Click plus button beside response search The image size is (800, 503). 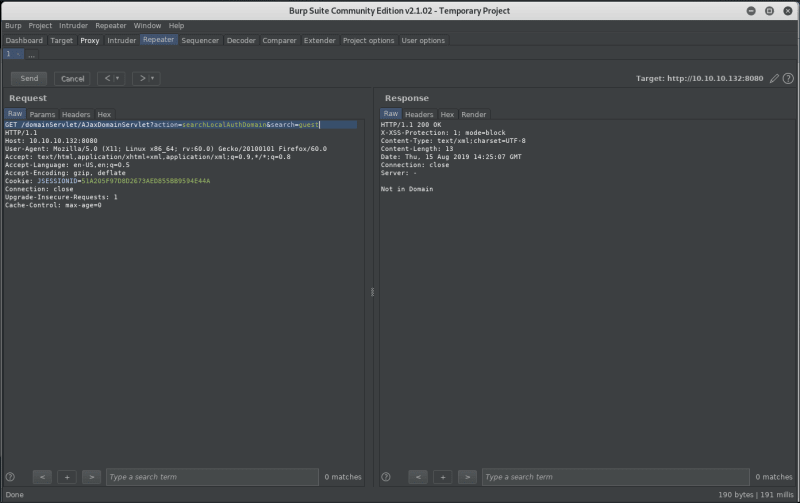[442, 477]
